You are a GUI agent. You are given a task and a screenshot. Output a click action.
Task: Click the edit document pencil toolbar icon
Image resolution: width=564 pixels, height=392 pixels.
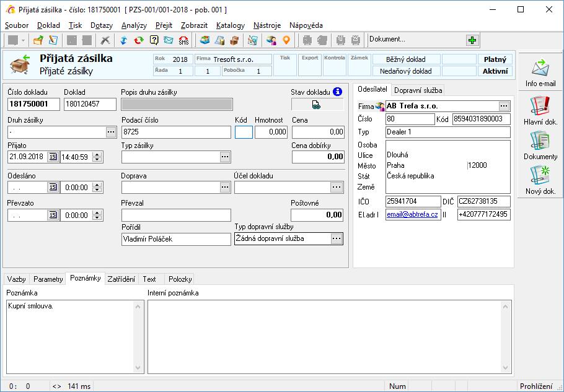click(53, 40)
